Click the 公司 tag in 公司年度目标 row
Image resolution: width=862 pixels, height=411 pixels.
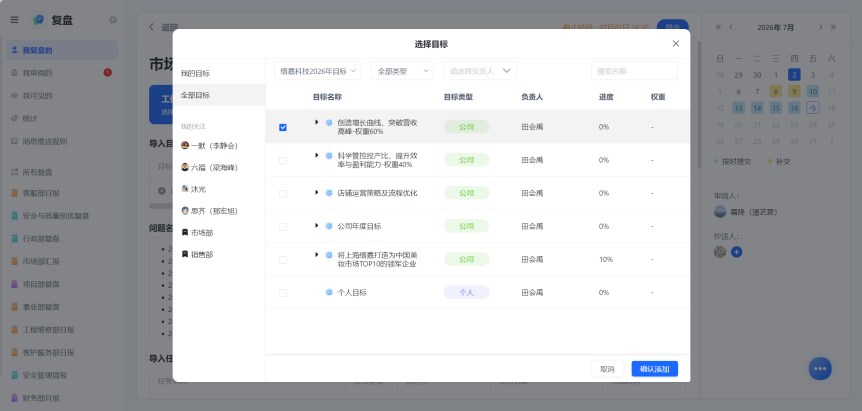click(466, 226)
